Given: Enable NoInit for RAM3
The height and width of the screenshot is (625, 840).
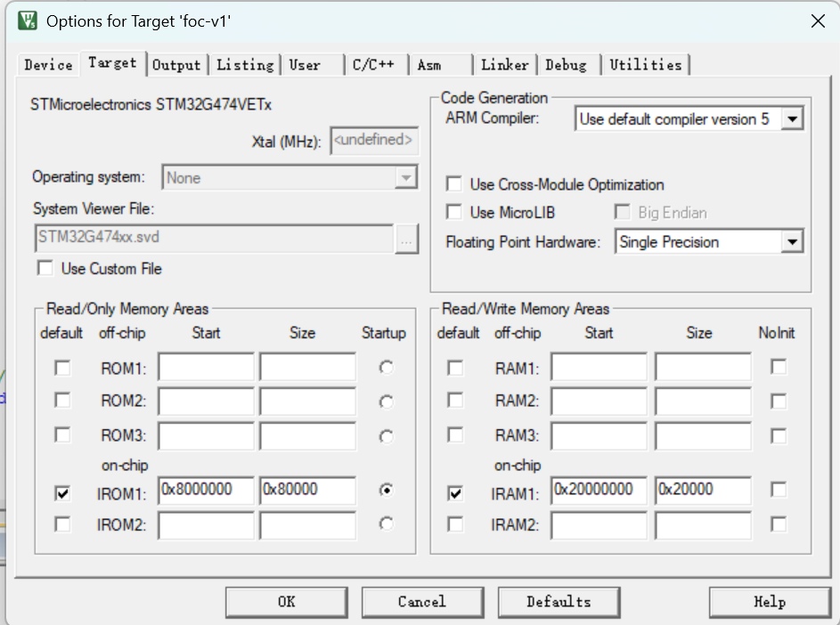Looking at the screenshot, I should (x=779, y=436).
